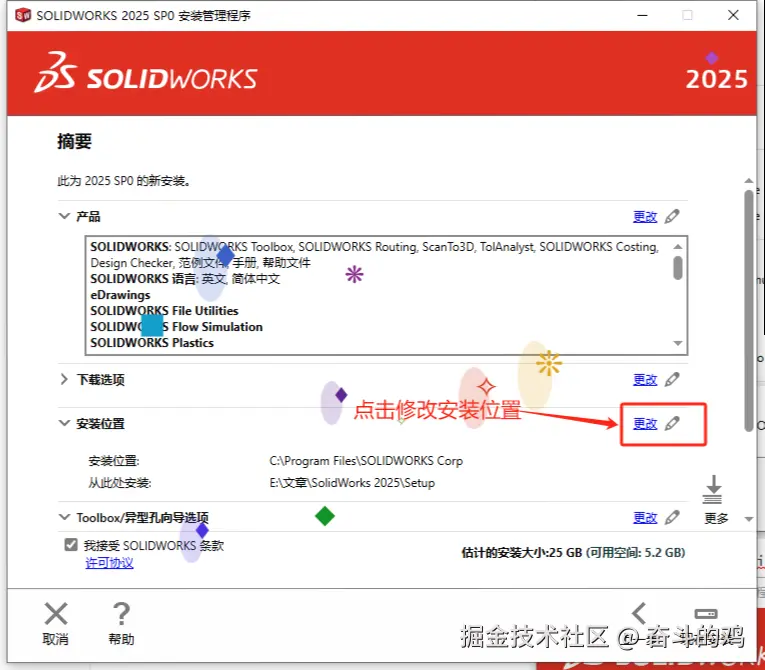Click pencil icon beside Toolbox 更改
Screen dimensions: 765x670
pos(672,517)
